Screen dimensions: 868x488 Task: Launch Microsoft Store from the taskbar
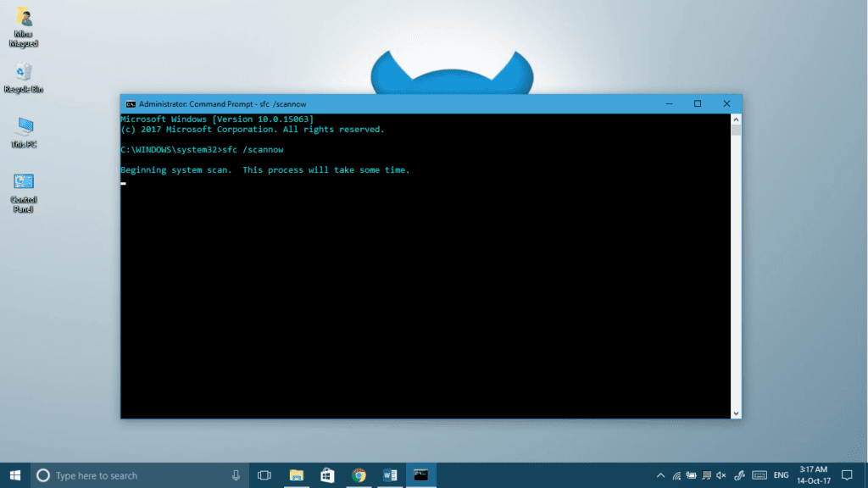pos(327,475)
